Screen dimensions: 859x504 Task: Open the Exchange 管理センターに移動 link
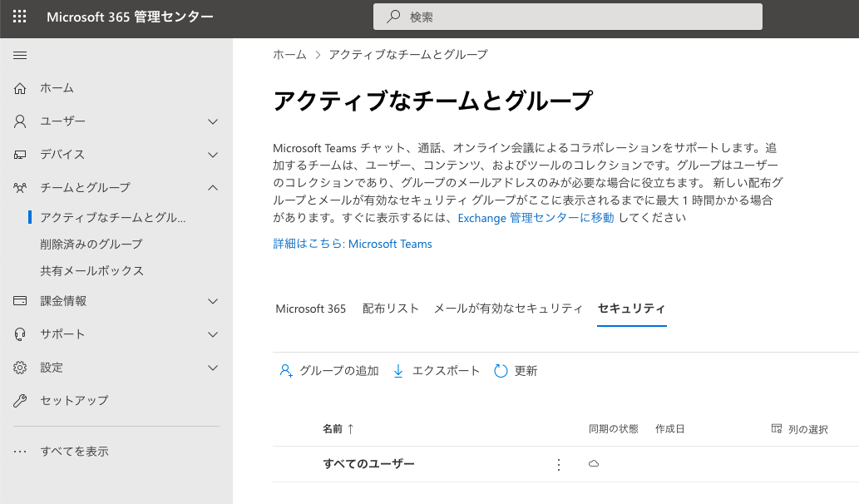point(536,218)
